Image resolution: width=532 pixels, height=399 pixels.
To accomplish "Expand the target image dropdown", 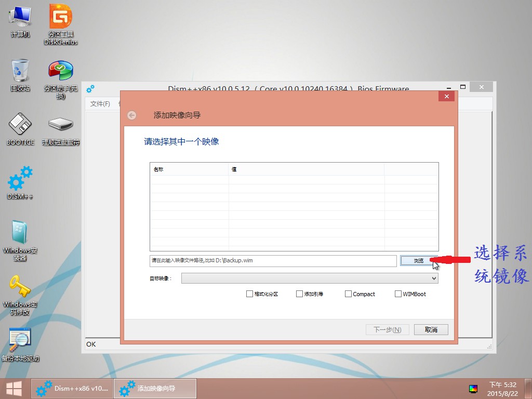I will click(434, 278).
